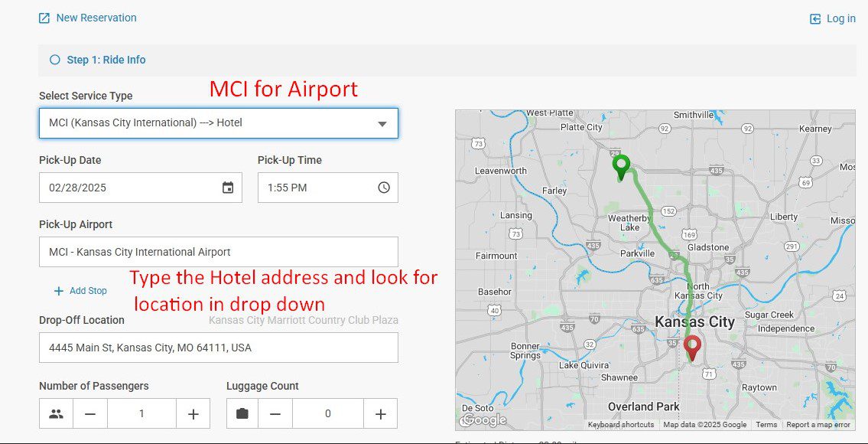
Task: Click the Google logo on the map
Action: pos(485,420)
